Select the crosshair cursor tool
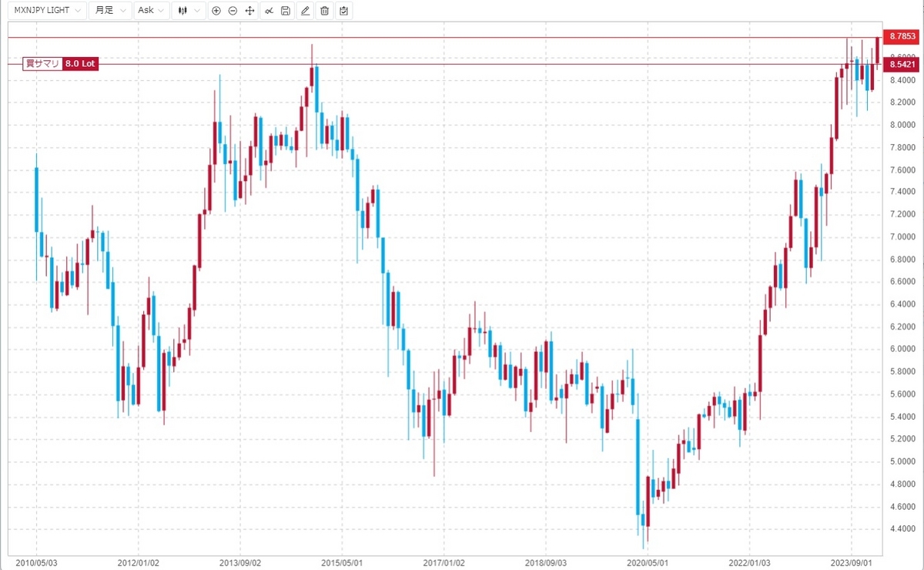 click(x=269, y=11)
